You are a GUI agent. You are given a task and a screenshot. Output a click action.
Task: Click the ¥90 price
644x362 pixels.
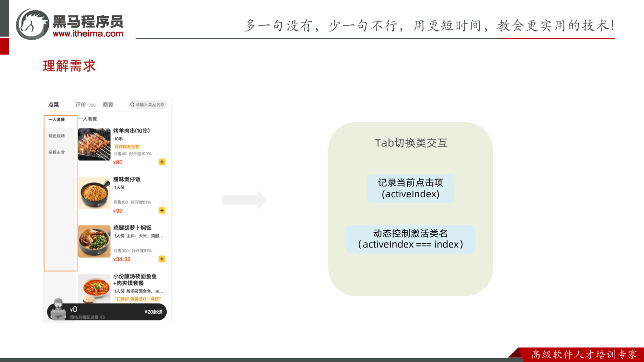pos(118,162)
